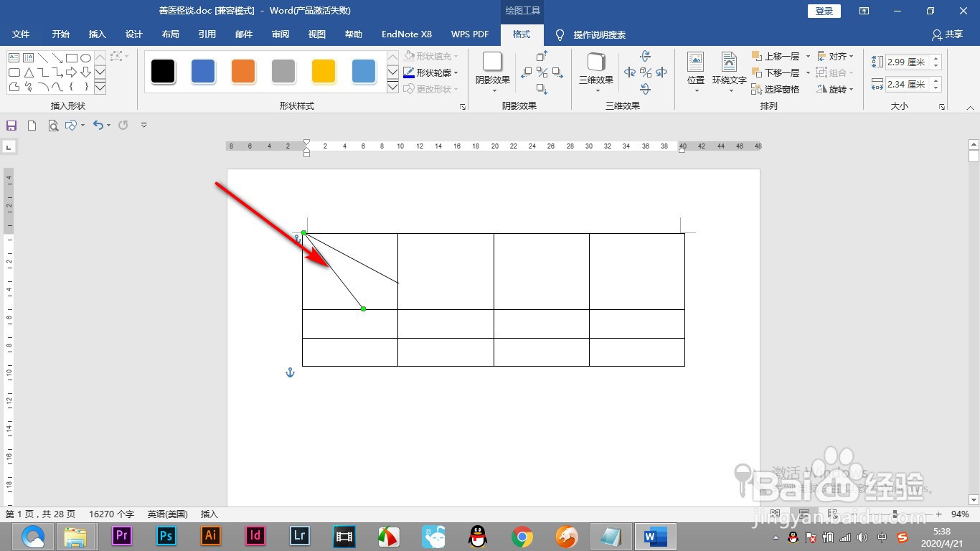Tilt 3D effect right

[x=661, y=72]
